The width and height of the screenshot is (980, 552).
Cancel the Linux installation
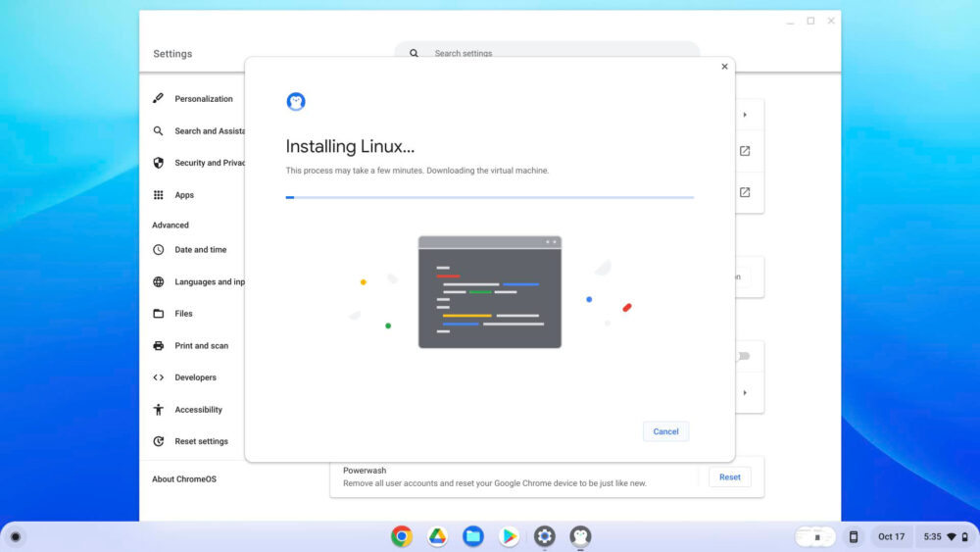coord(665,431)
